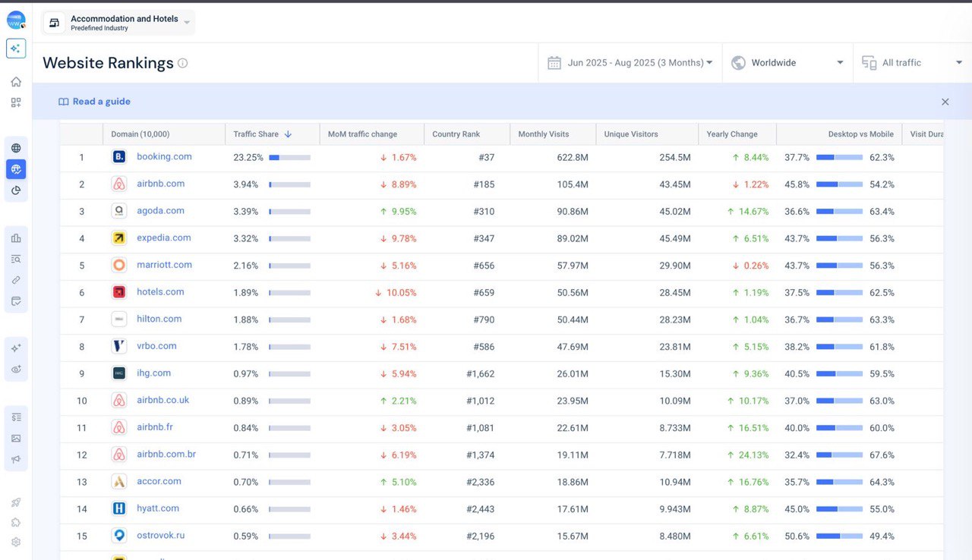Screen dimensions: 972x560
Task: Click the info icon beside Website Rankings
Action: [182, 63]
